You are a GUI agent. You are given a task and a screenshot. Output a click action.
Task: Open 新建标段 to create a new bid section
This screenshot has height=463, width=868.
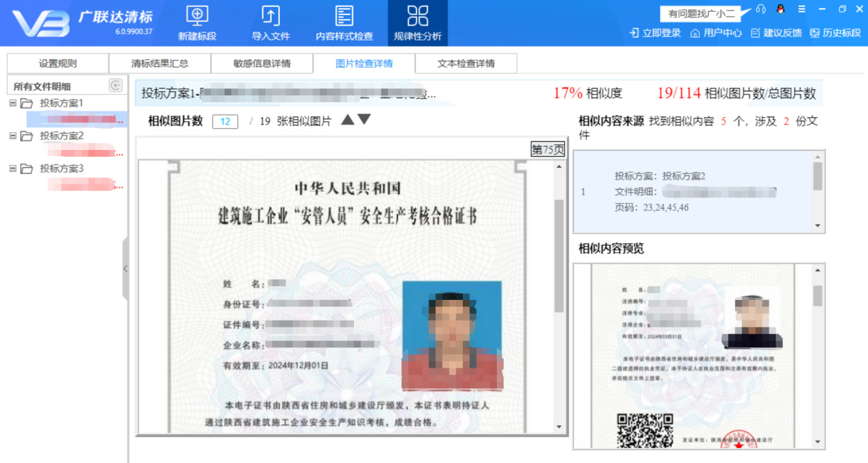pos(196,21)
